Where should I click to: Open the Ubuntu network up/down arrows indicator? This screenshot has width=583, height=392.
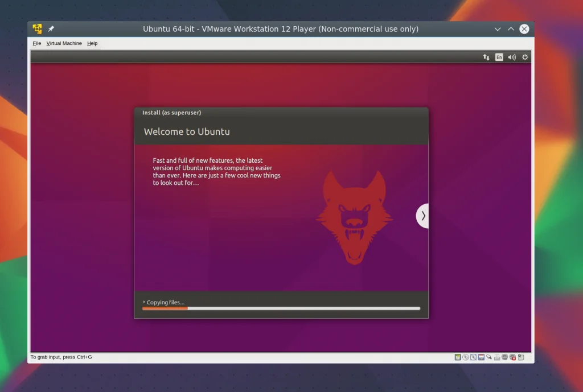coord(486,57)
